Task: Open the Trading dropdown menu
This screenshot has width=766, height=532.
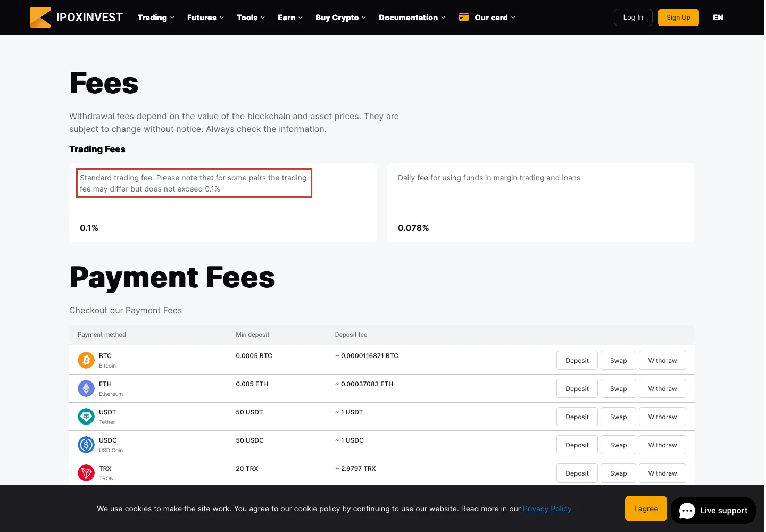Action: coord(156,18)
